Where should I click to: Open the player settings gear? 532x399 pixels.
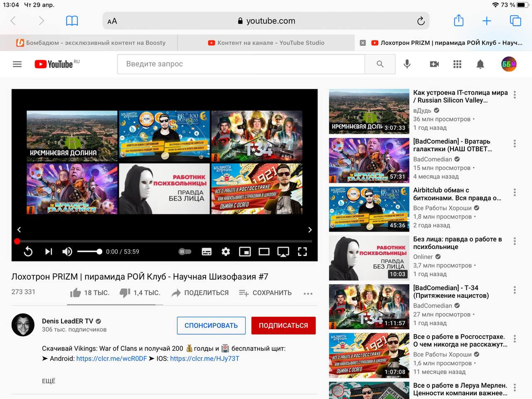tap(226, 251)
